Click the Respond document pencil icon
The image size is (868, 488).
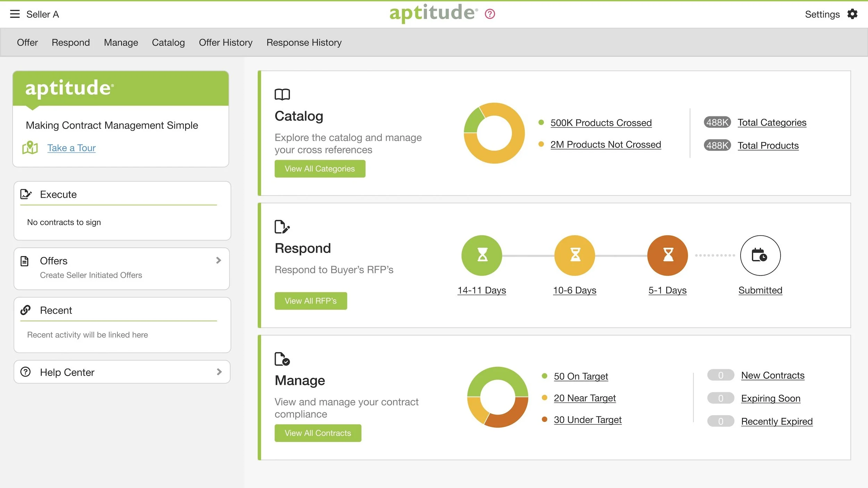[x=282, y=227]
